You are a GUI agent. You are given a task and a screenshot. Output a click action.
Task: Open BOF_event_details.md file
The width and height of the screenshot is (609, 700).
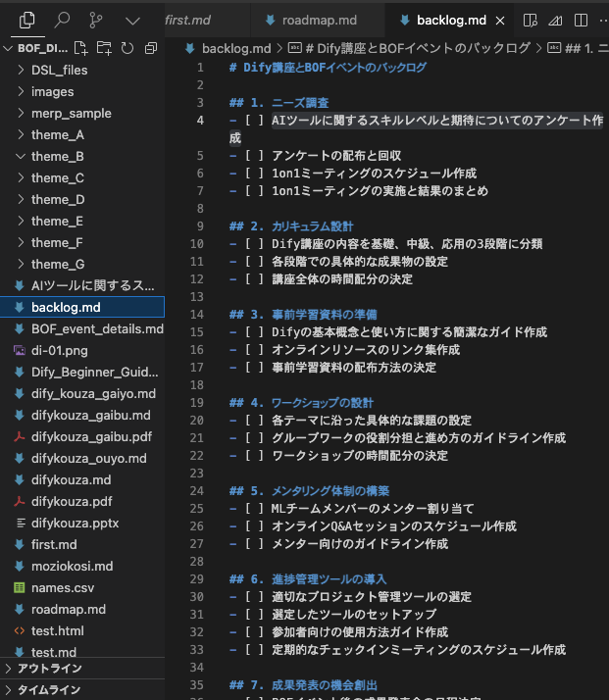pos(82,329)
